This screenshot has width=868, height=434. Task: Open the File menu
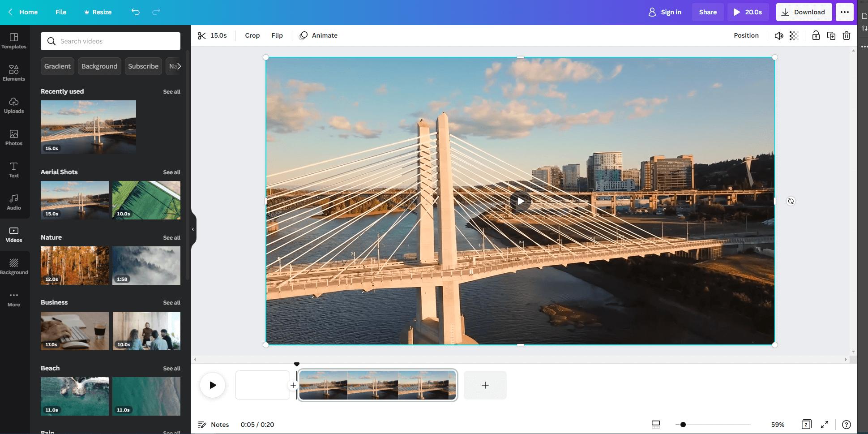(61, 12)
